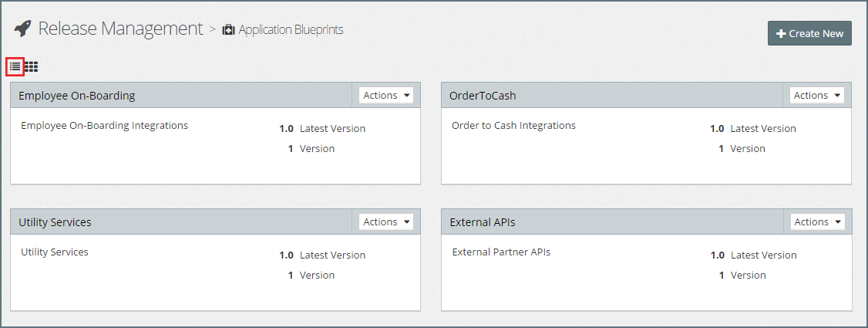Expand Actions menu for External APIs
Screen dimensions: 868x328
point(817,222)
